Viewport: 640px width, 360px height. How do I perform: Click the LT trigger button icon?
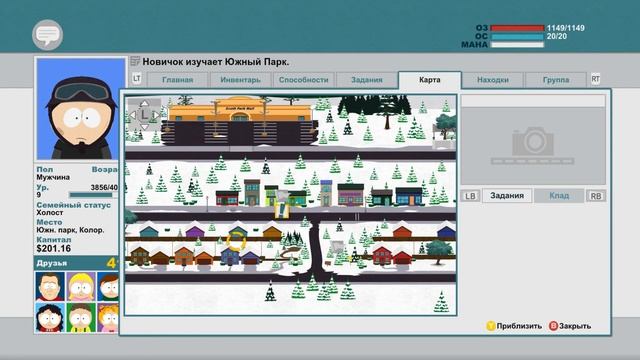pos(137,78)
